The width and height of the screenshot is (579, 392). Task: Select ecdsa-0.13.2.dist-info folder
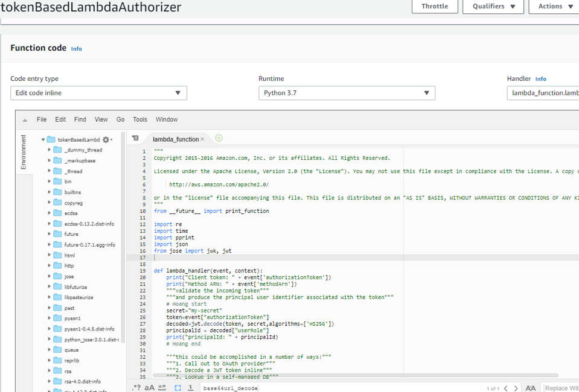[x=89, y=224]
